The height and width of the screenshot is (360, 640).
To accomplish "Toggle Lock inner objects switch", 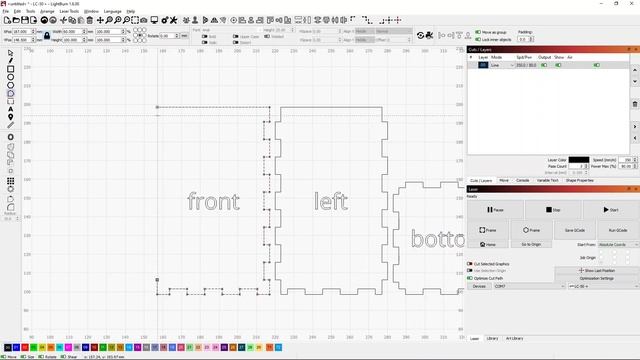I will coord(478,40).
